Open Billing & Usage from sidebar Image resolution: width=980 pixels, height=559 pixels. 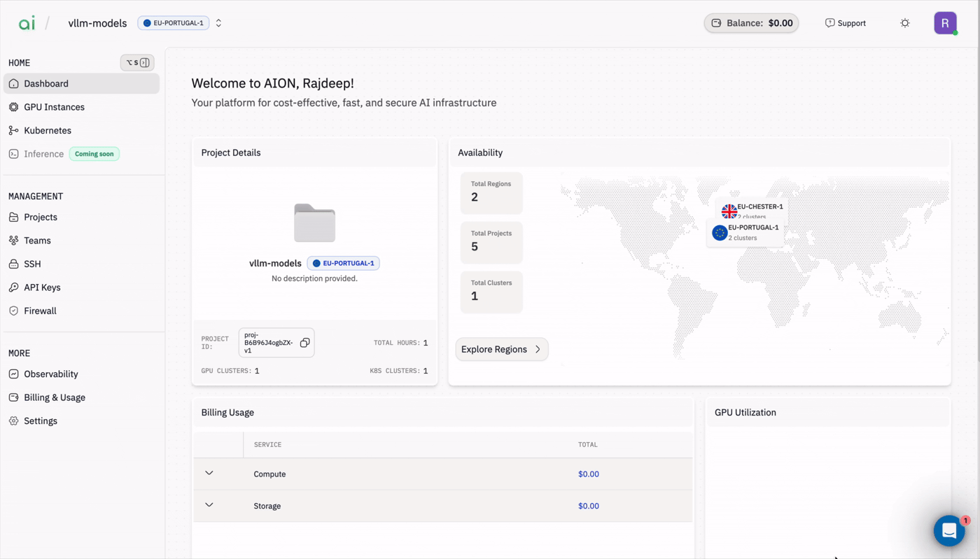55,397
